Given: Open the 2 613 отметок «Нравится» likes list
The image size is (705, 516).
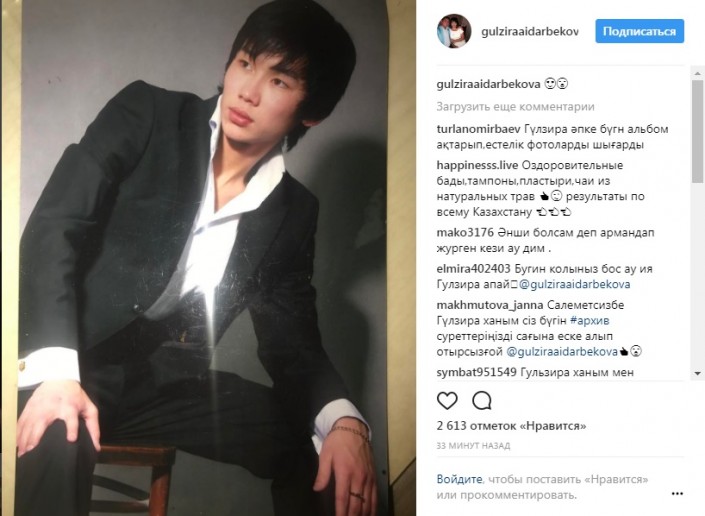Looking at the screenshot, I should point(511,425).
